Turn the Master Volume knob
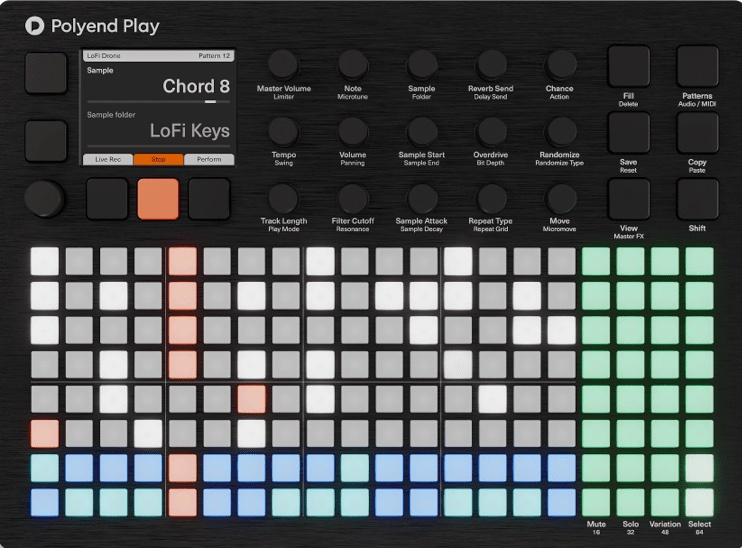The width and height of the screenshot is (742, 548). tap(283, 65)
